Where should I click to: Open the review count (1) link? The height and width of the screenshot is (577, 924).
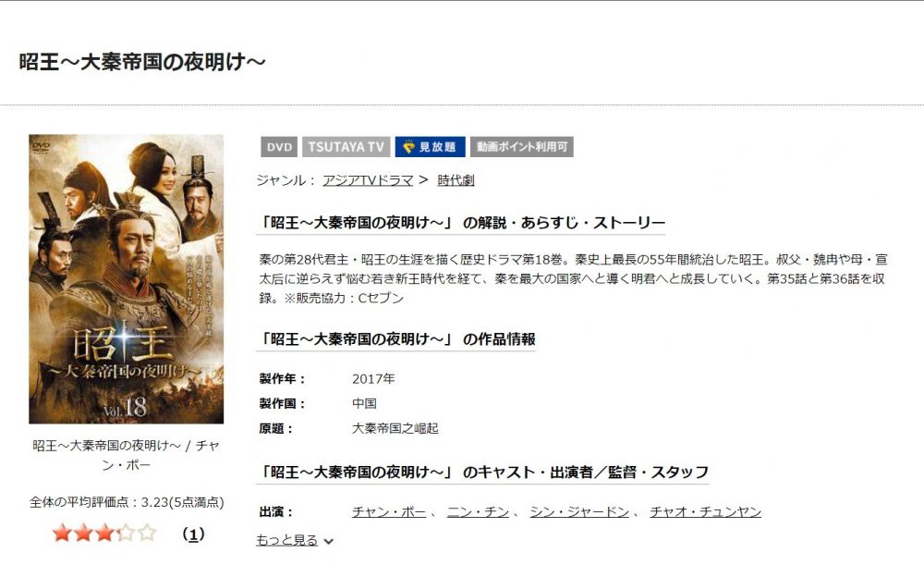[x=193, y=534]
